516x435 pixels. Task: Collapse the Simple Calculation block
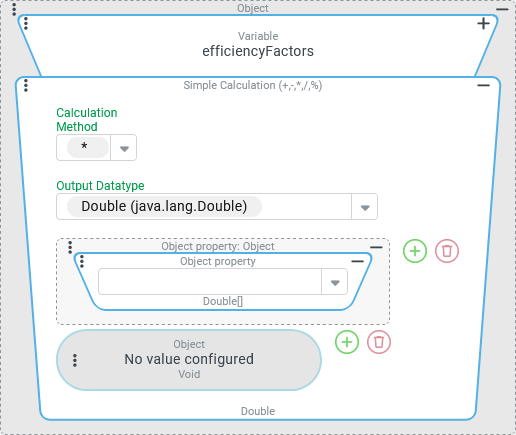[483, 86]
